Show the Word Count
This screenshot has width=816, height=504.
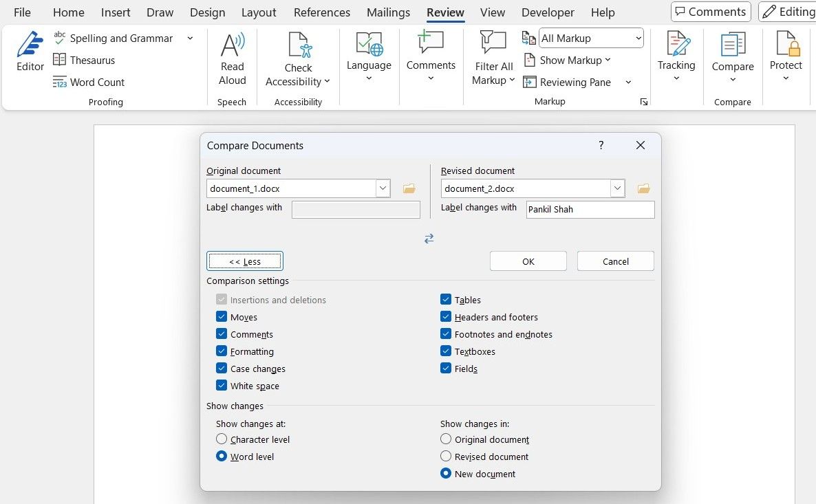tap(89, 83)
